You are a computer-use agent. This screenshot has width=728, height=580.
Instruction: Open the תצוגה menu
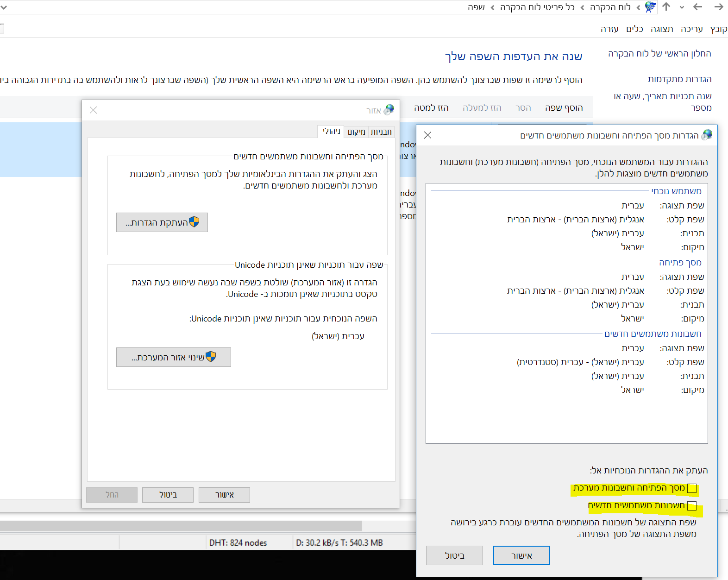(662, 29)
